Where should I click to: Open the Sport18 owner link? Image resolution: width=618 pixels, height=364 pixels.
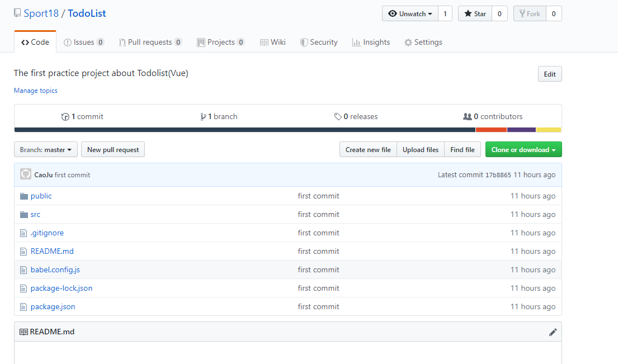coord(41,13)
